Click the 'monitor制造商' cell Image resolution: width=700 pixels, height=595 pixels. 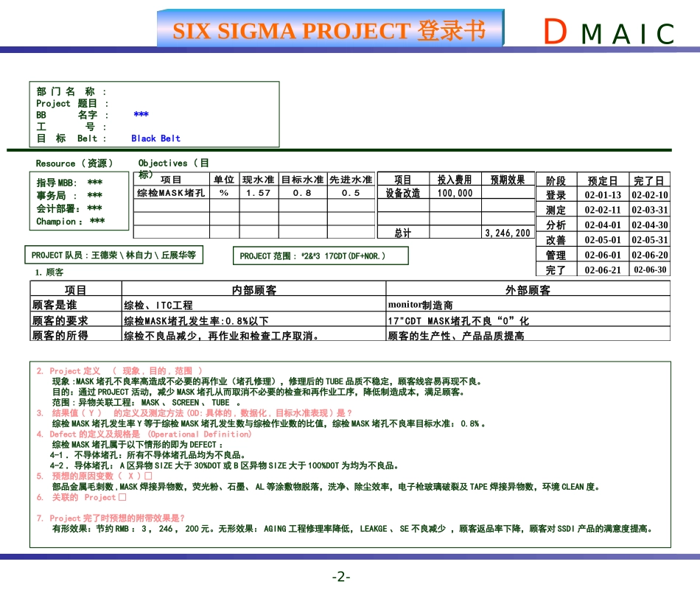[528, 305]
